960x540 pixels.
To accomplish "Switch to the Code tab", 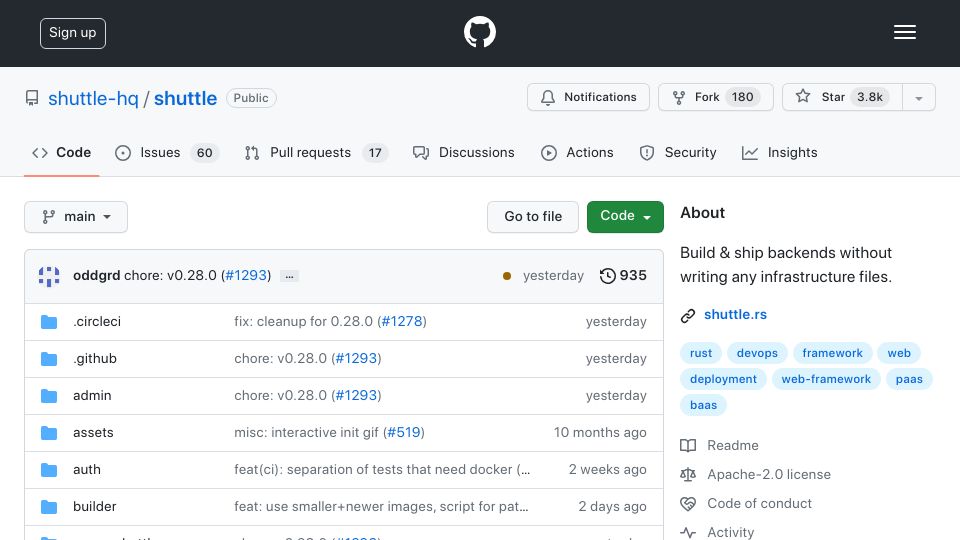I will [x=61, y=152].
